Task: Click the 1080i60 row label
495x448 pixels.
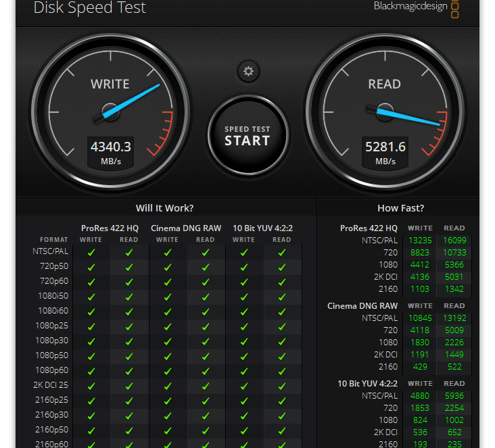Action: 53,311
